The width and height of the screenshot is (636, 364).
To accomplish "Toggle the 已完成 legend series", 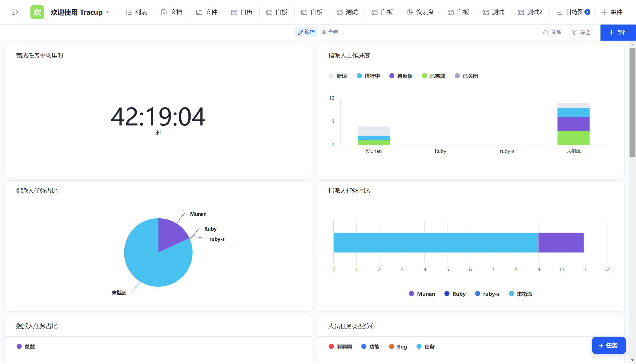I will [x=434, y=76].
